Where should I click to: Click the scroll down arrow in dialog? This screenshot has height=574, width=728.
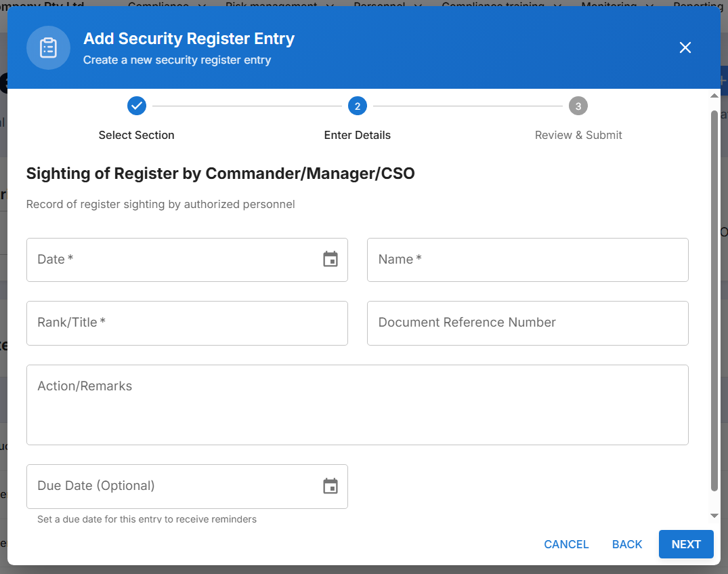(714, 516)
